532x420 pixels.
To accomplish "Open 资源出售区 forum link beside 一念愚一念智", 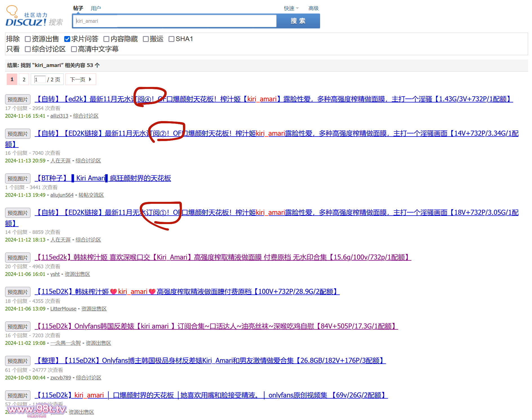I will [98, 343].
